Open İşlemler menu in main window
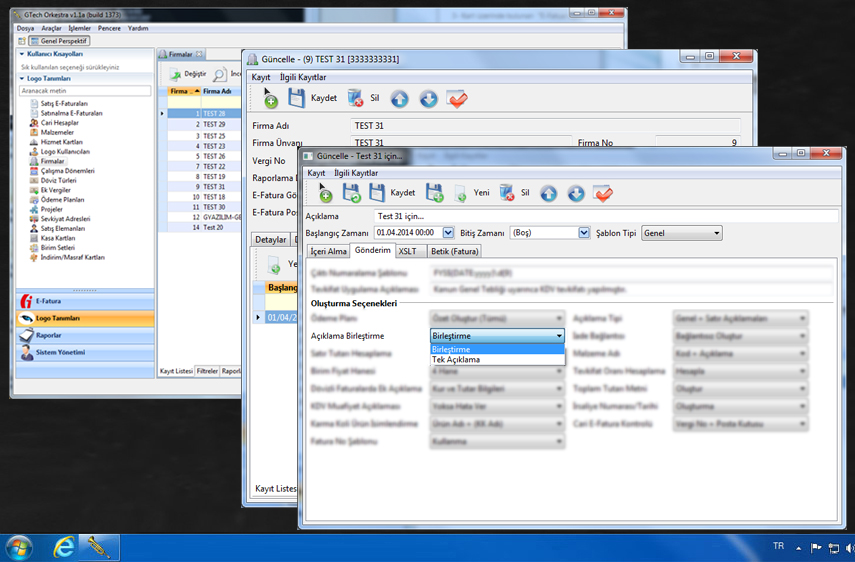Viewport: 855px width, 562px height. 80,28
